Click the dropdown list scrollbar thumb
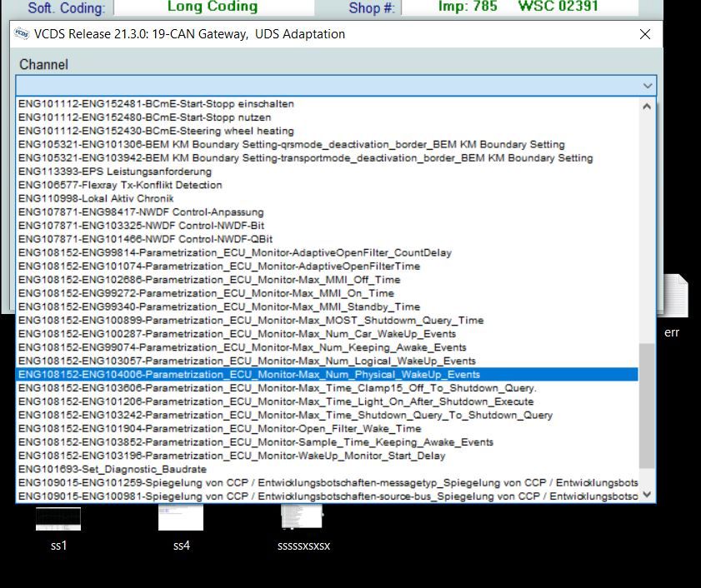 tap(647, 406)
